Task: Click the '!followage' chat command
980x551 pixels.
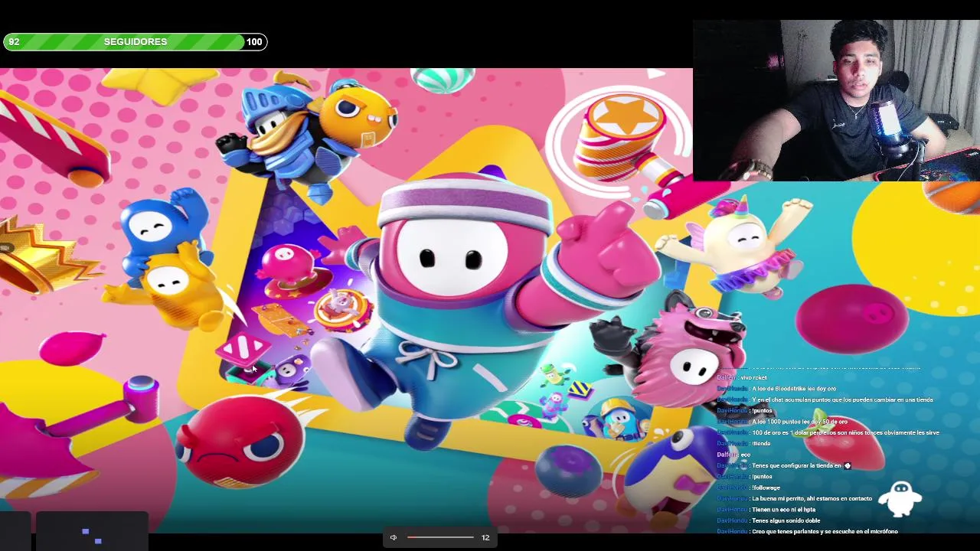Action: [x=766, y=487]
